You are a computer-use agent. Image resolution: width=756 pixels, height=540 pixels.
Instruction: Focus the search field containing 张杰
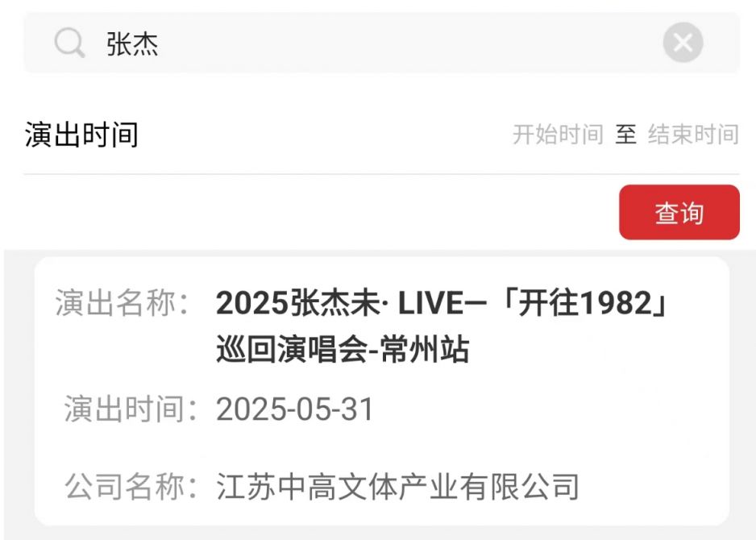tap(381, 43)
